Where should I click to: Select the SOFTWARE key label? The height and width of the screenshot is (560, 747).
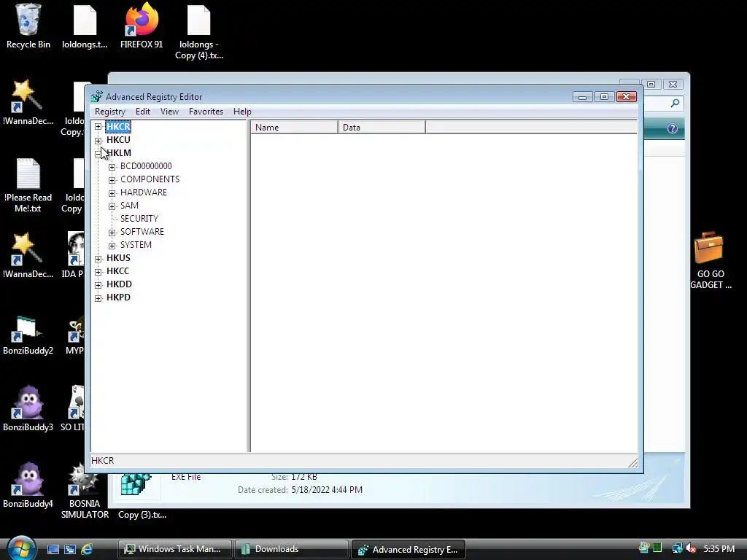tap(142, 231)
